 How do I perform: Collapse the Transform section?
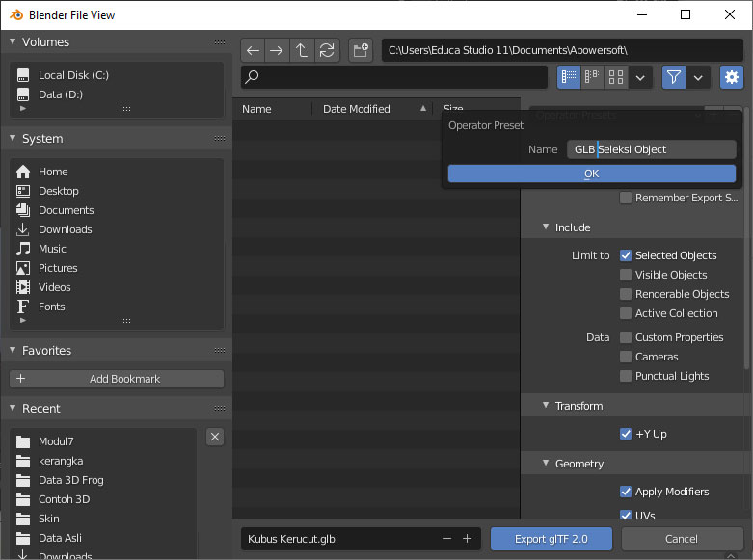(x=546, y=406)
